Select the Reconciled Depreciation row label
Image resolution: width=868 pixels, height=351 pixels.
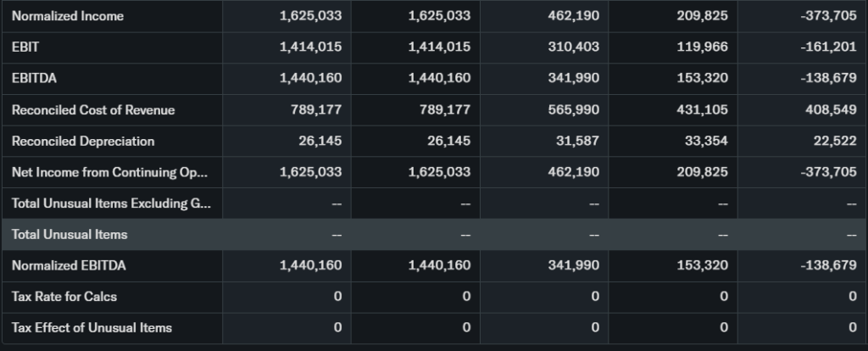(83, 141)
